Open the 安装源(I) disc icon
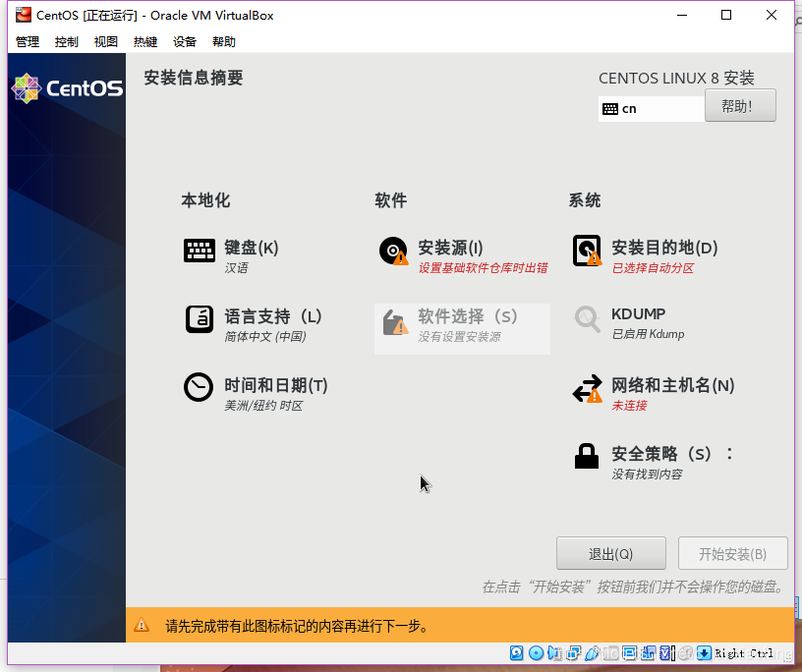This screenshot has height=672, width=802. click(393, 251)
